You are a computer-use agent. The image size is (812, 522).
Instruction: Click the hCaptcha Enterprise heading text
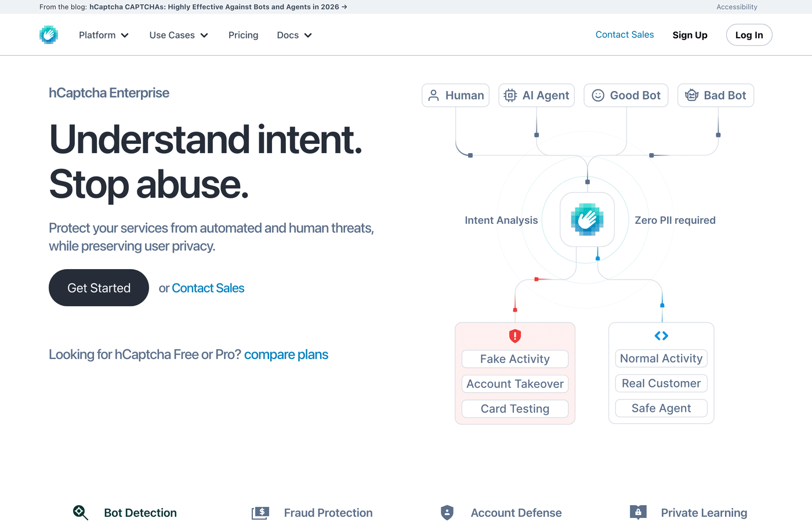click(109, 93)
